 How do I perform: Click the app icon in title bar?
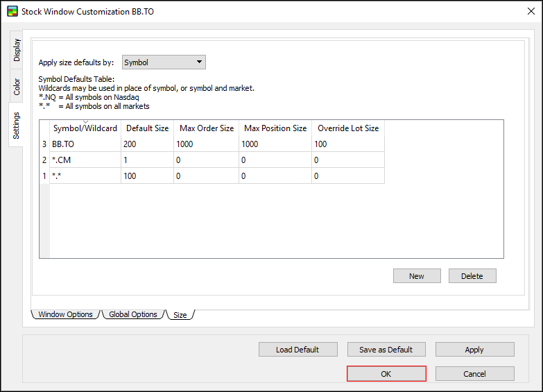[12, 12]
